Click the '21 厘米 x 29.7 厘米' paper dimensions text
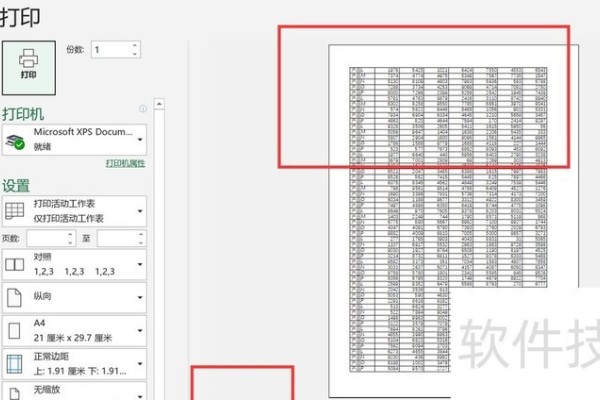The image size is (600, 400). pos(73,338)
